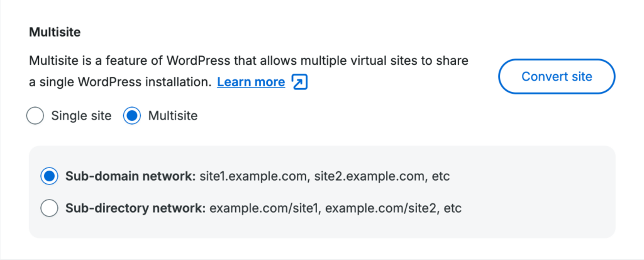
Task: Click the "etc" text after site2.example.com
Action: point(441,176)
